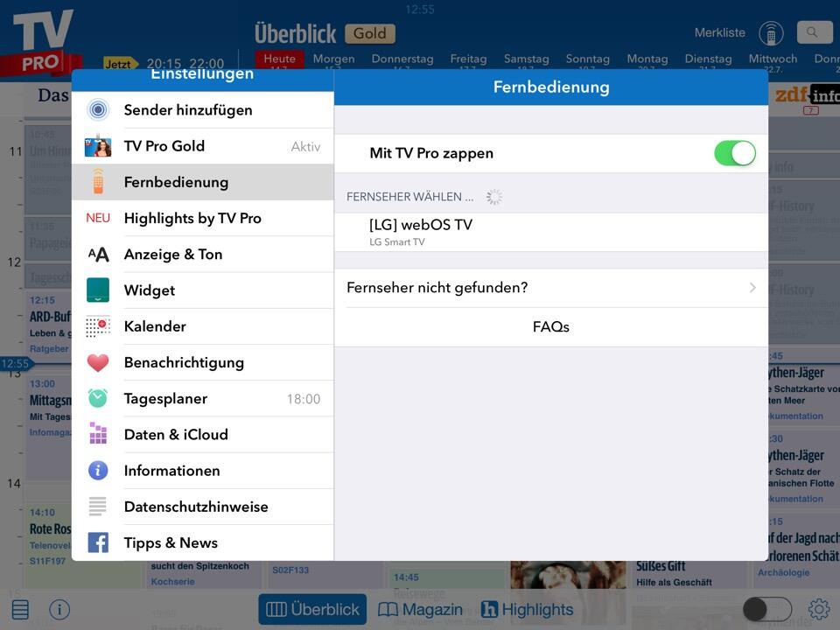Tap the AA font size icon
The width and height of the screenshot is (840, 630).
coord(98,254)
